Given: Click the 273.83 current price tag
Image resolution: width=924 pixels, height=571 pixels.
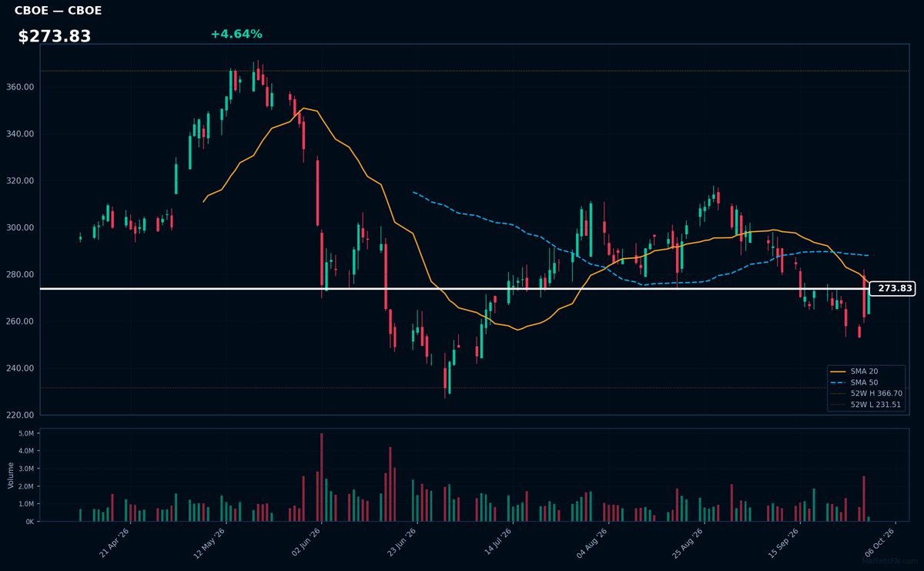Looking at the screenshot, I should coord(892,289).
